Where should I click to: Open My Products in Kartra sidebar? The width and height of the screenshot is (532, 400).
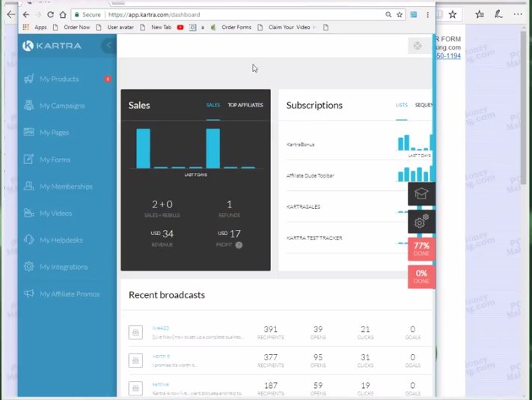(59, 79)
